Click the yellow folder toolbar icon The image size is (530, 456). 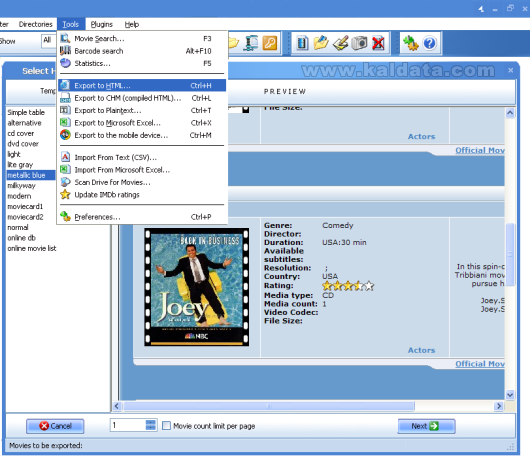(x=234, y=43)
